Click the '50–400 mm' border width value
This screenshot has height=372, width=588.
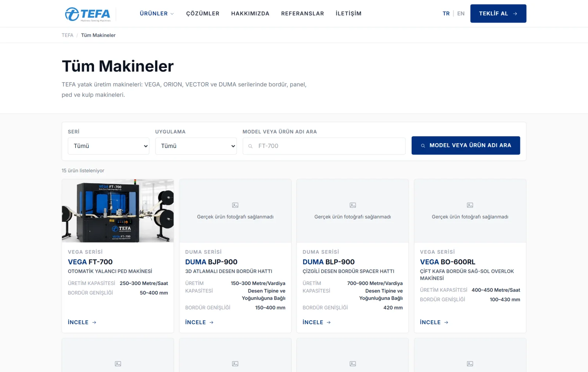pyautogui.click(x=154, y=293)
